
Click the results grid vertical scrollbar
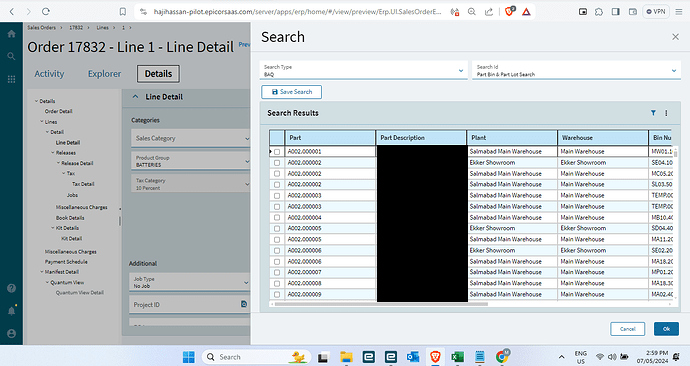(x=675, y=153)
